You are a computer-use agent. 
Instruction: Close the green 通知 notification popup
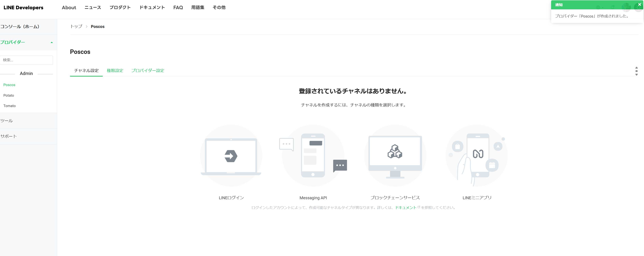coord(640,4)
